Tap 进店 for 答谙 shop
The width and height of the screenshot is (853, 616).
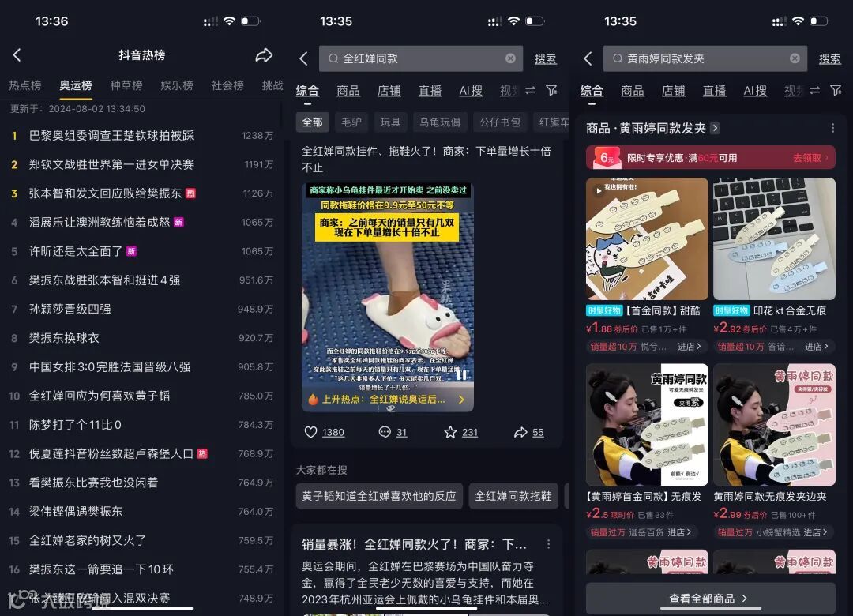point(817,347)
